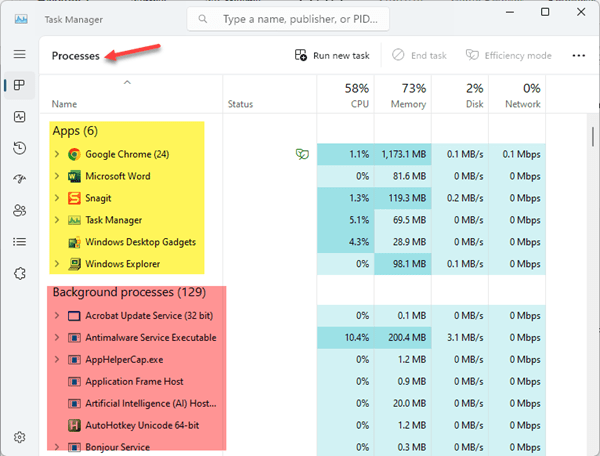Select the Windows Desktop Gadgets name text
Image resolution: width=600 pixels, height=456 pixels.
point(140,242)
